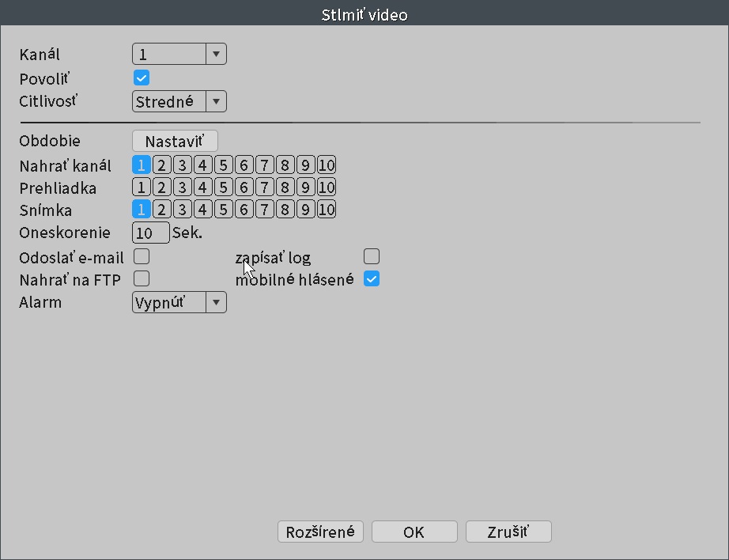729x560 pixels.
Task: Toggle record channel 1 in Nahrať kanál row
Action: click(142, 165)
